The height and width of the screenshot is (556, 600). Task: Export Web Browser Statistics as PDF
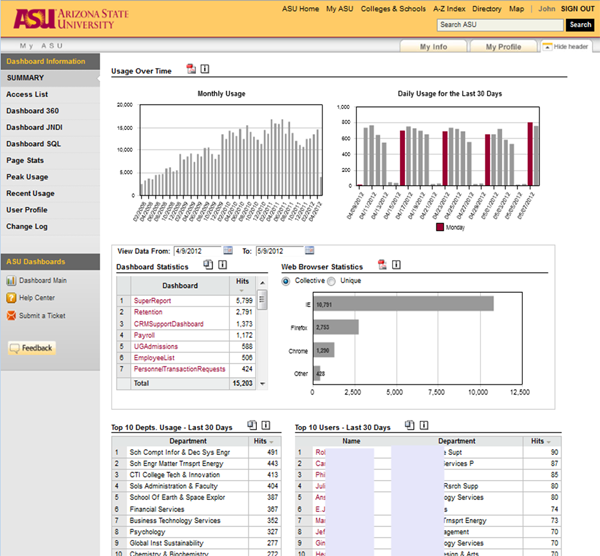click(x=381, y=266)
